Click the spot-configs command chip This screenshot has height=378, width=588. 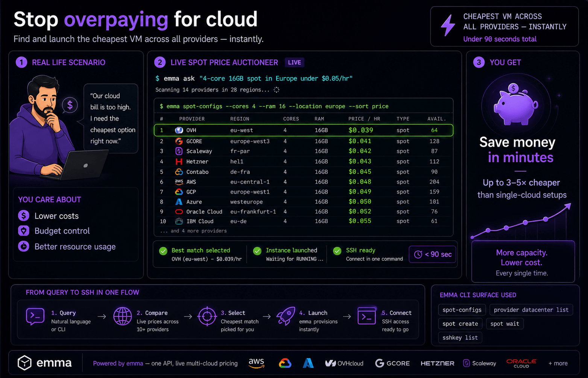click(x=462, y=310)
